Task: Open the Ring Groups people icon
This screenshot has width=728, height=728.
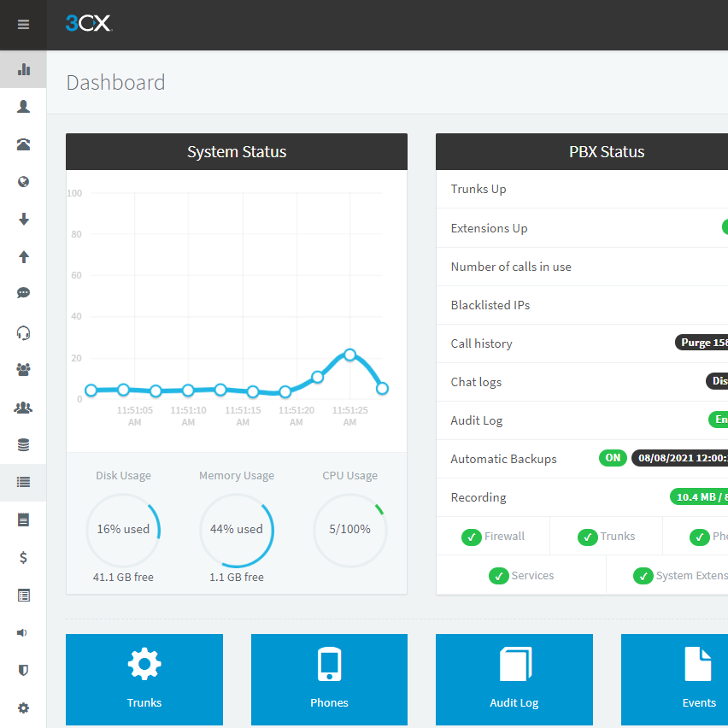Action: 23,370
